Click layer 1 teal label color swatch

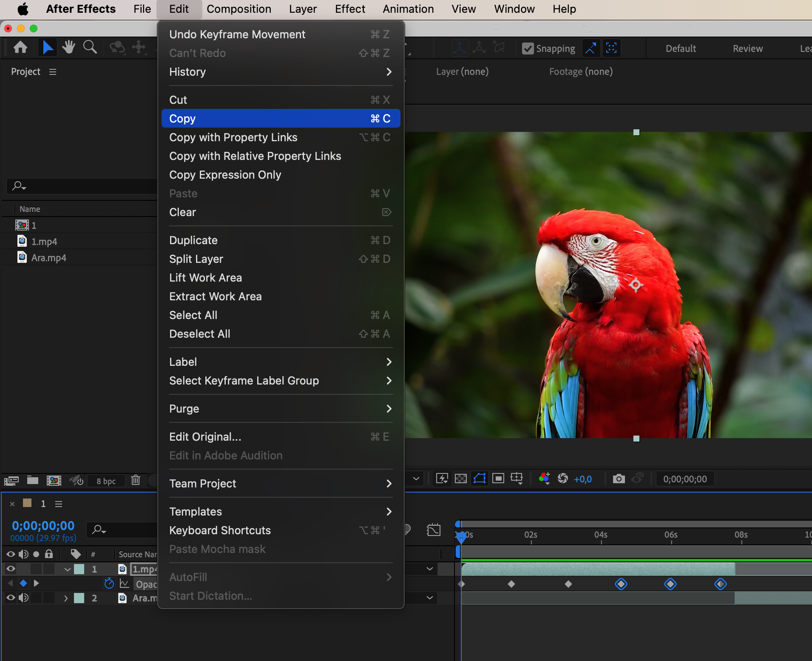79,569
